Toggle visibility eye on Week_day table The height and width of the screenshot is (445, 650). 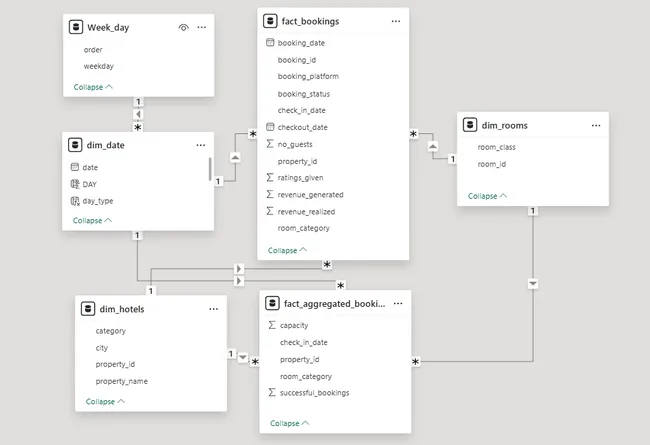click(183, 27)
